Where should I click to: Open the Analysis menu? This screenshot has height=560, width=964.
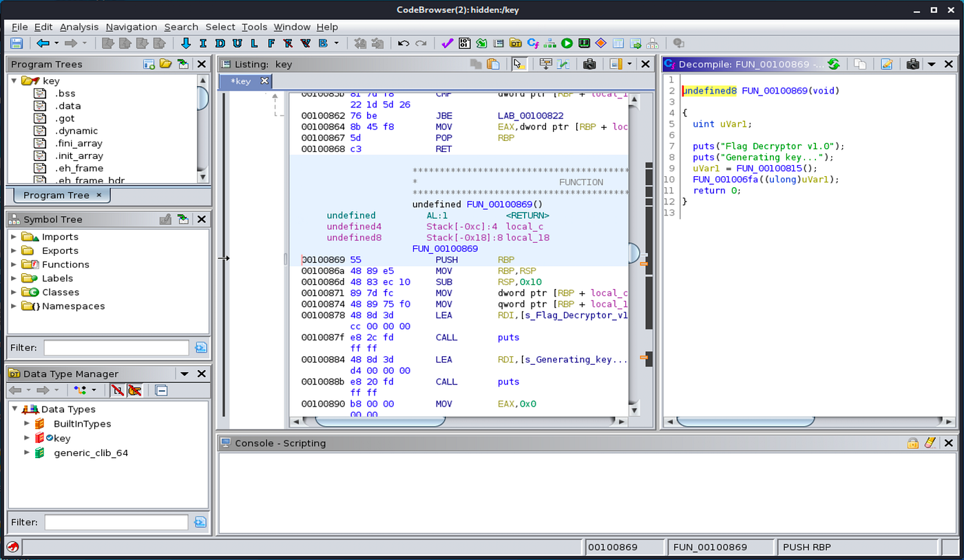tap(79, 27)
